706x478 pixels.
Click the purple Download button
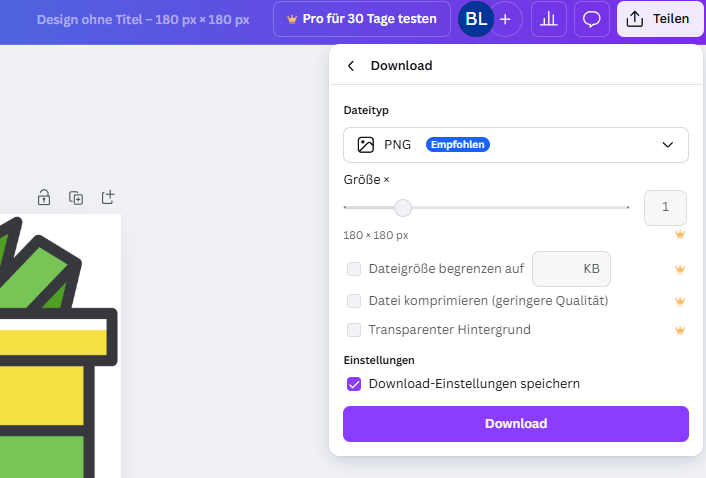[x=516, y=424]
